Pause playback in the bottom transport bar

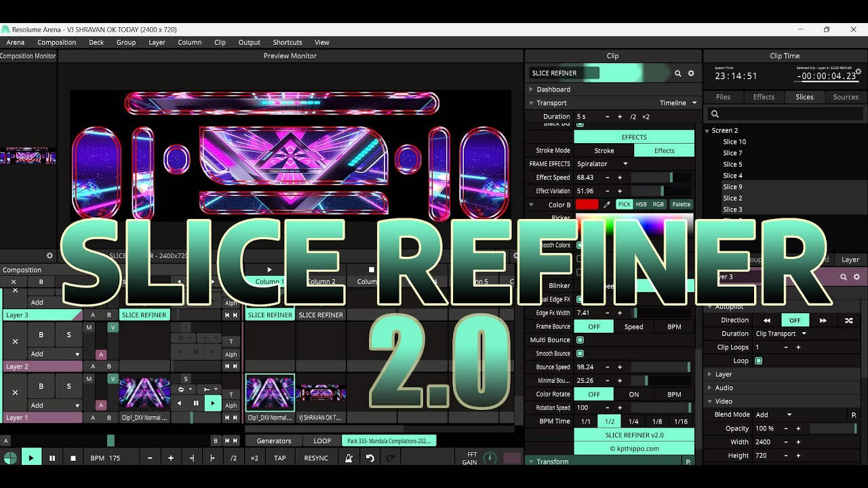pos(52,458)
